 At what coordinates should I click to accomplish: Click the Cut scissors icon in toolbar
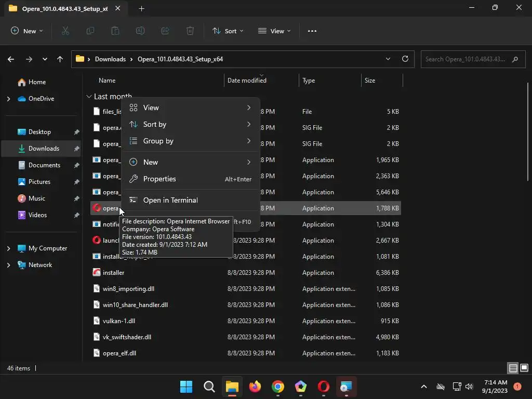click(x=65, y=31)
